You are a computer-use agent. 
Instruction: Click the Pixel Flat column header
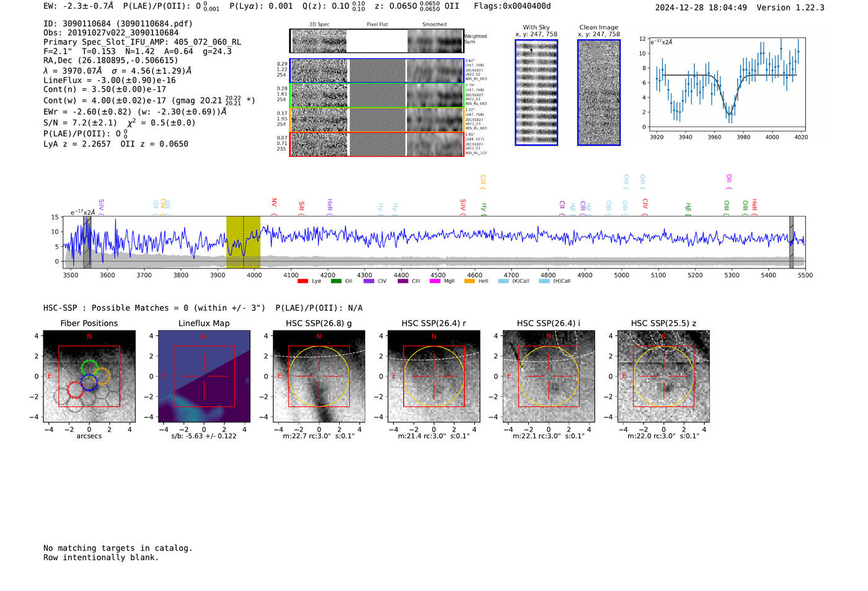pyautogui.click(x=377, y=25)
